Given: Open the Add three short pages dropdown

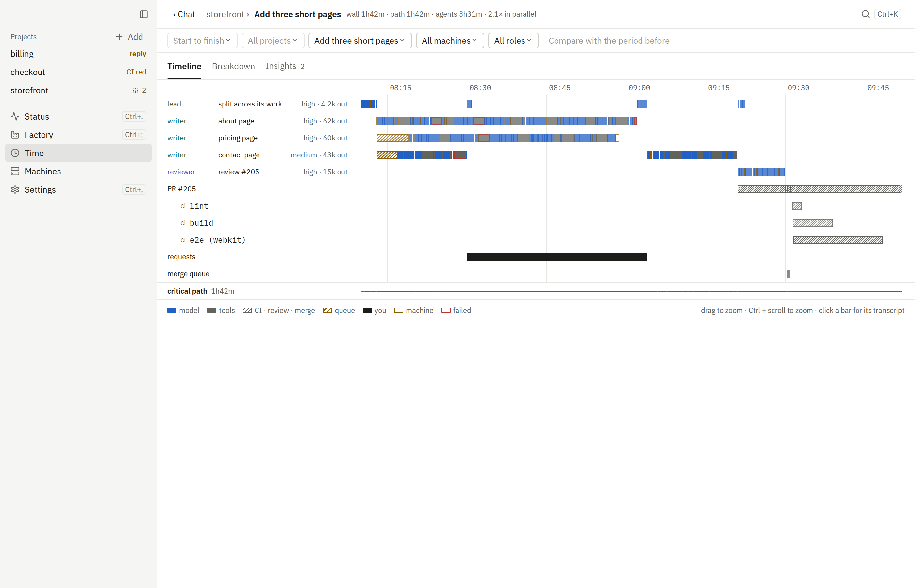Looking at the screenshot, I should point(360,41).
